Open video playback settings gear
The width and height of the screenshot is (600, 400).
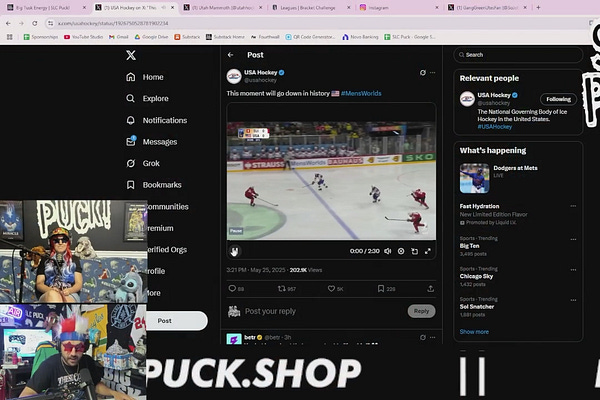click(x=401, y=251)
